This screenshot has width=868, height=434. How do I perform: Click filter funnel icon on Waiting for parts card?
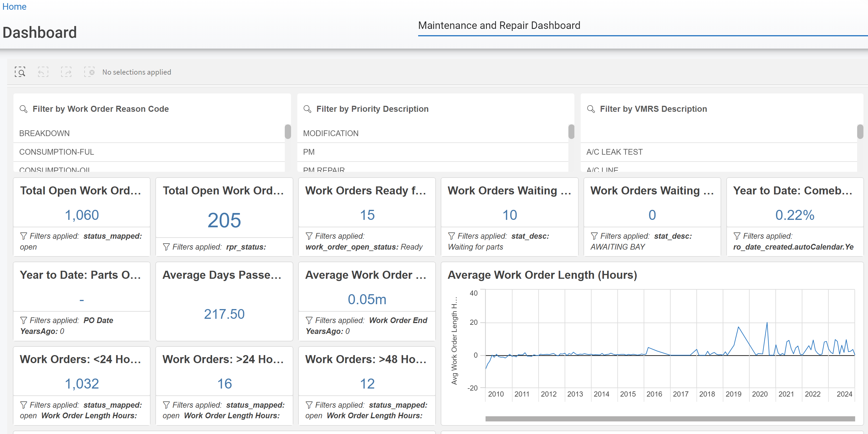452,236
